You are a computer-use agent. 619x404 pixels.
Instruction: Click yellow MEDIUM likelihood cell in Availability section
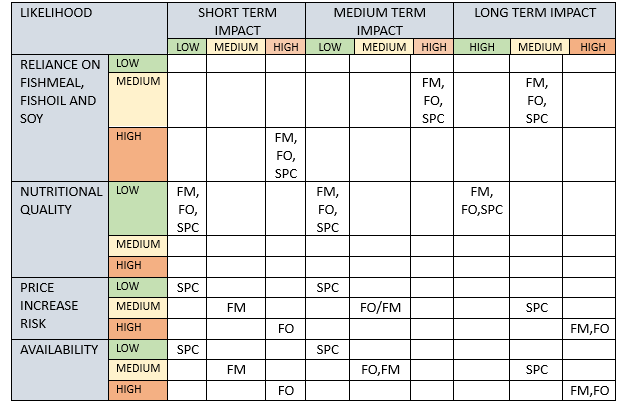click(x=137, y=369)
